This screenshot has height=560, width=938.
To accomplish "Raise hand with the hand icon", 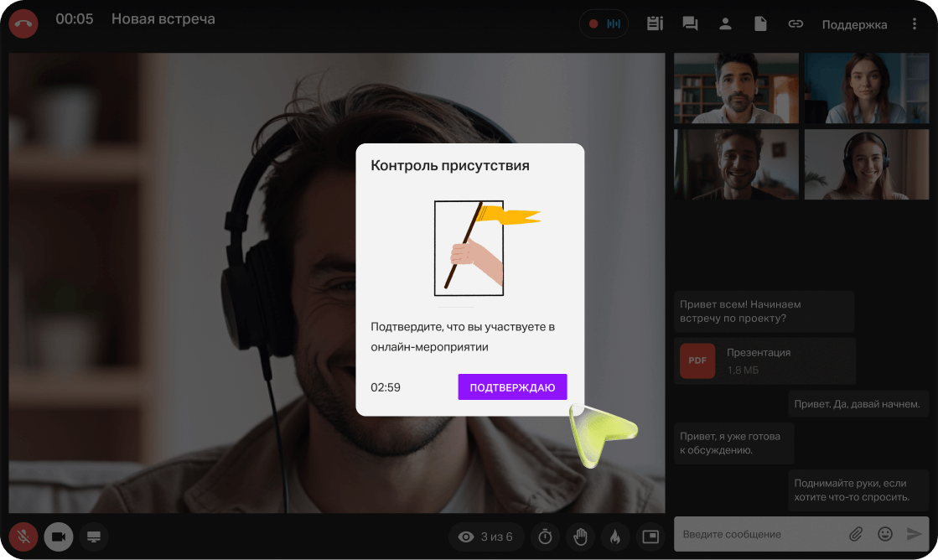I will tap(580, 537).
